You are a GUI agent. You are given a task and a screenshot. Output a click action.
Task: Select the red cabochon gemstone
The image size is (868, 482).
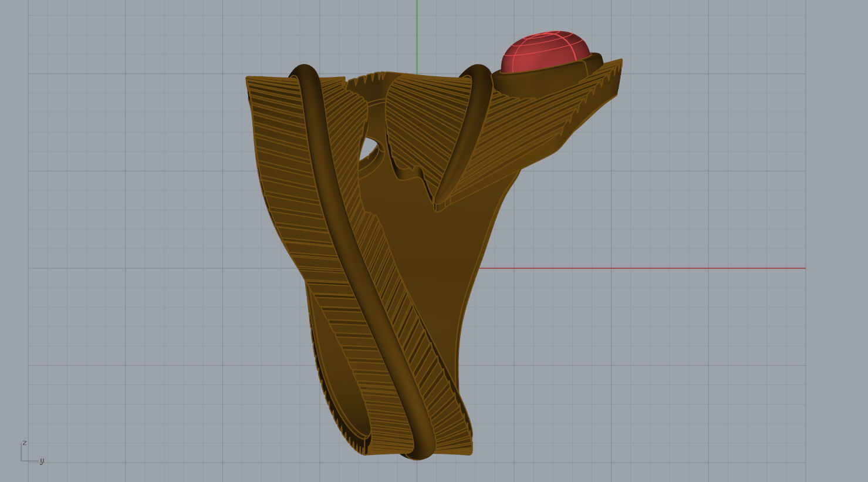tap(545, 52)
